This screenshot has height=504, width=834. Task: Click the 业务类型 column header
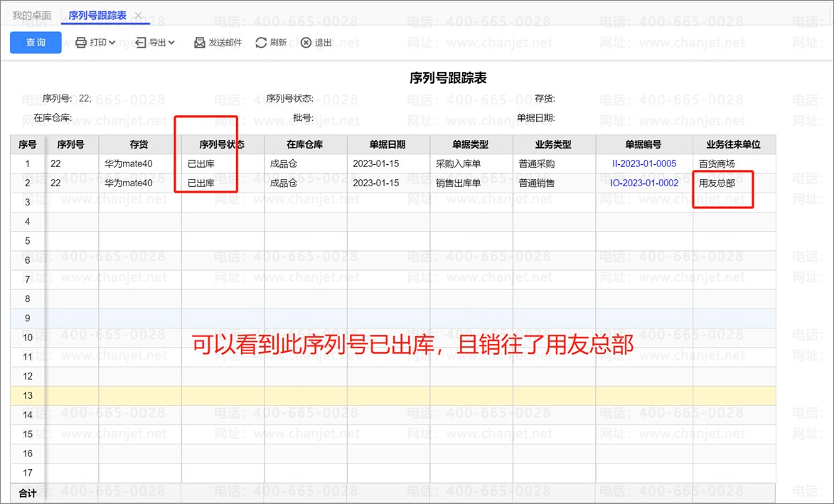click(x=554, y=144)
